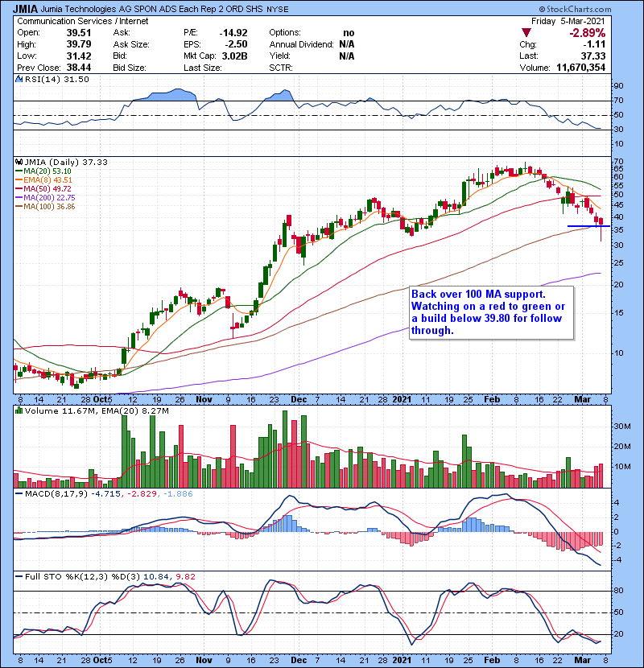Click the candlestick icon beside JMIA (Daily)

click(19, 163)
